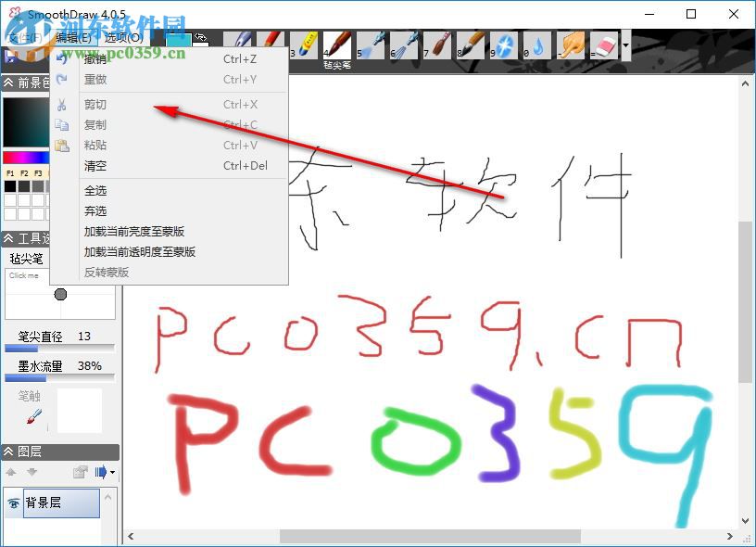The width and height of the screenshot is (756, 547).
Task: Select the ink pen tool labeled 8
Action: click(x=470, y=44)
